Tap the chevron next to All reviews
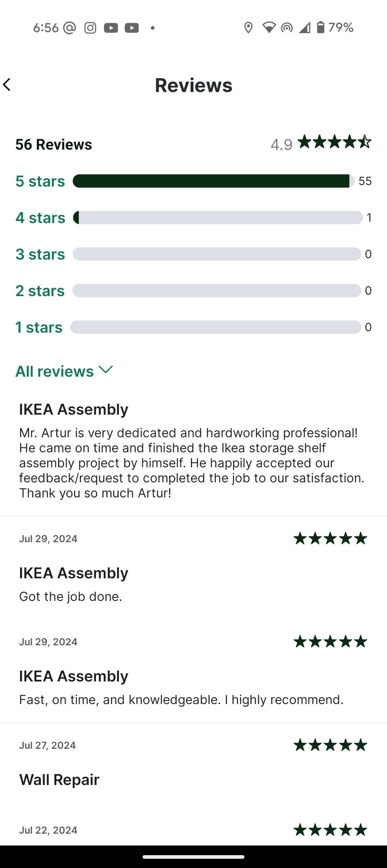This screenshot has width=387, height=868. click(106, 369)
